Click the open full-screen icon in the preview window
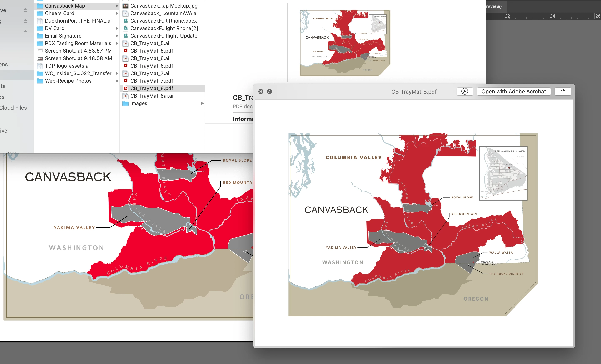 [269, 92]
